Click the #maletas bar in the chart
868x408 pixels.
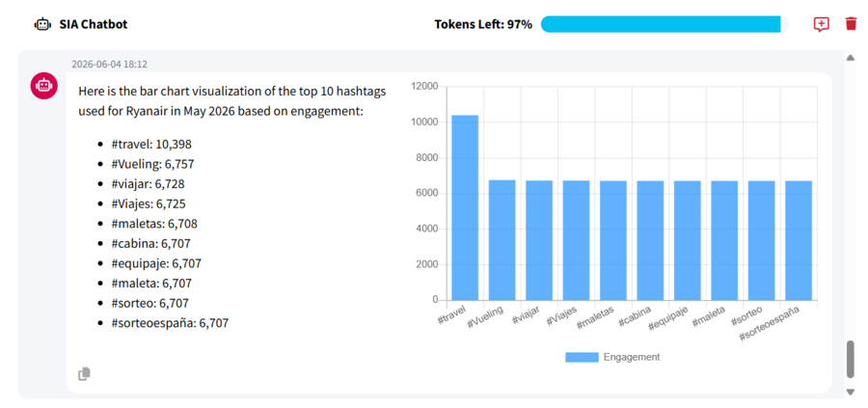[613, 241]
